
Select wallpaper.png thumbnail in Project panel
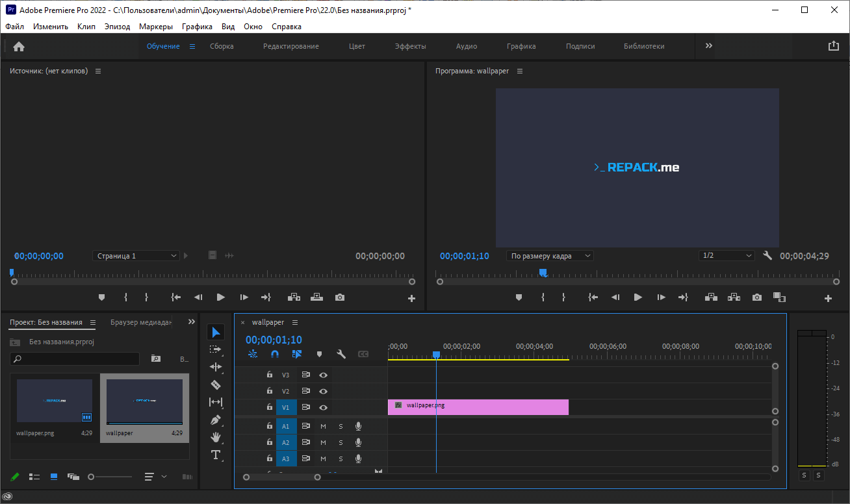click(55, 401)
